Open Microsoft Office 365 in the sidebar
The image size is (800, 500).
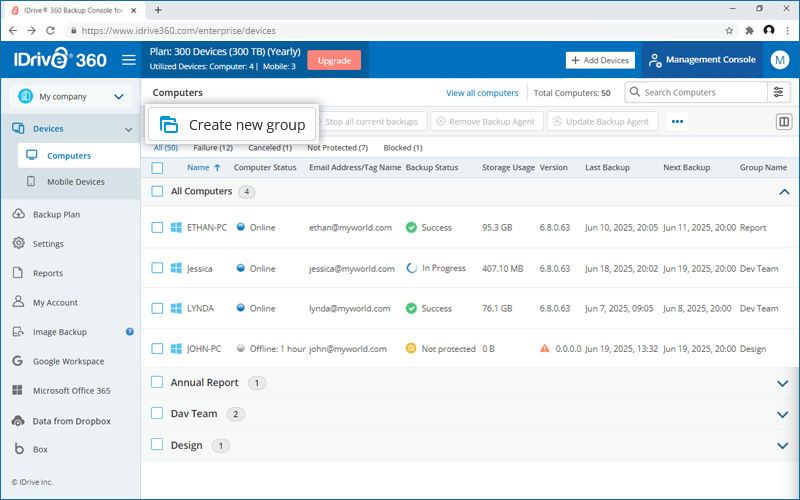point(71,391)
